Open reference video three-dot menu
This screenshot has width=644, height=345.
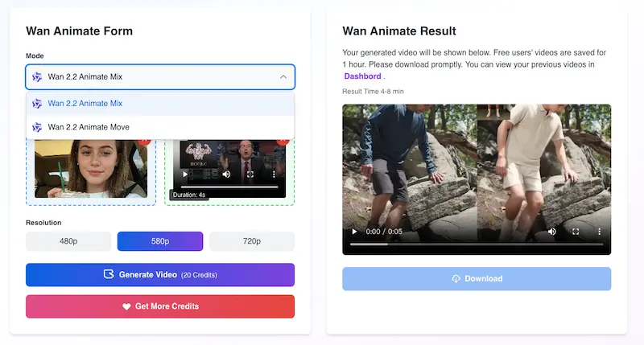coord(274,174)
